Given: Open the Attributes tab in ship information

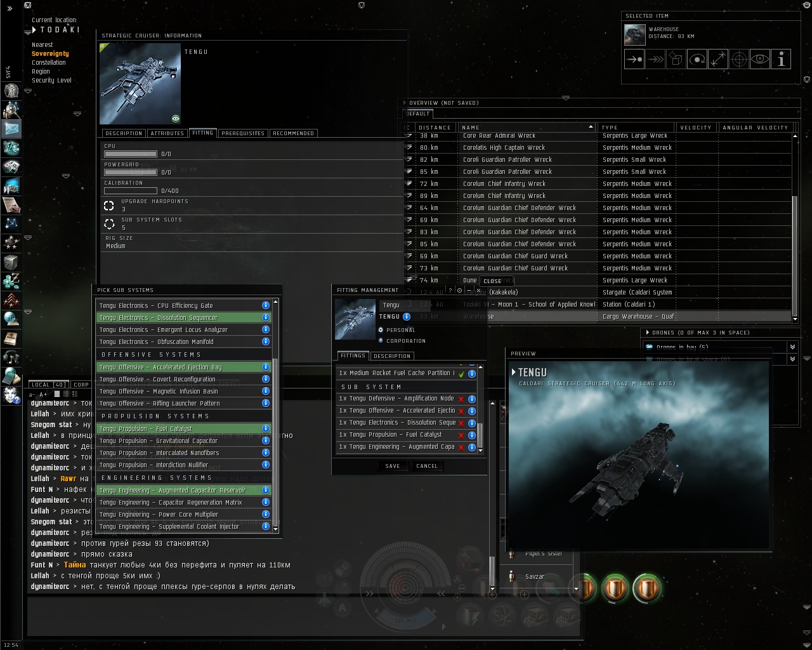Looking at the screenshot, I should [167, 133].
